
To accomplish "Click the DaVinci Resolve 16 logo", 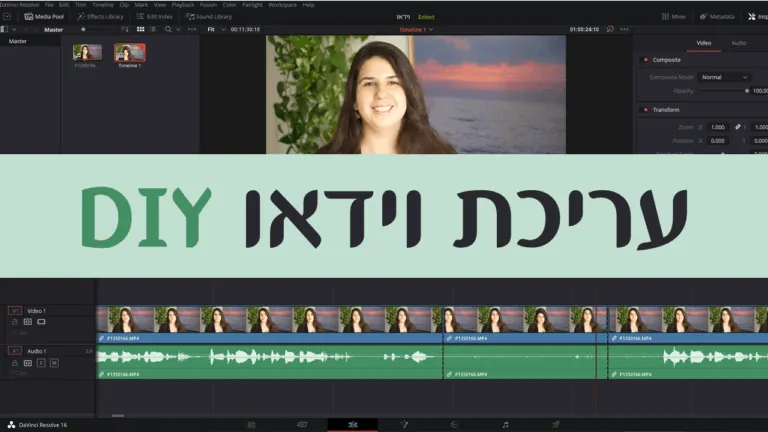I will [11, 425].
